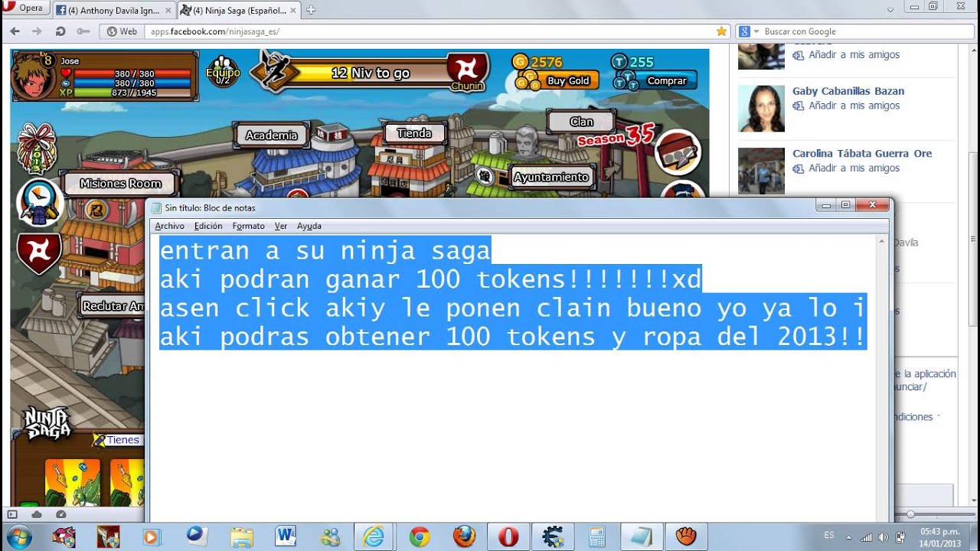Click Jose's ninja avatar portrait

[32, 77]
